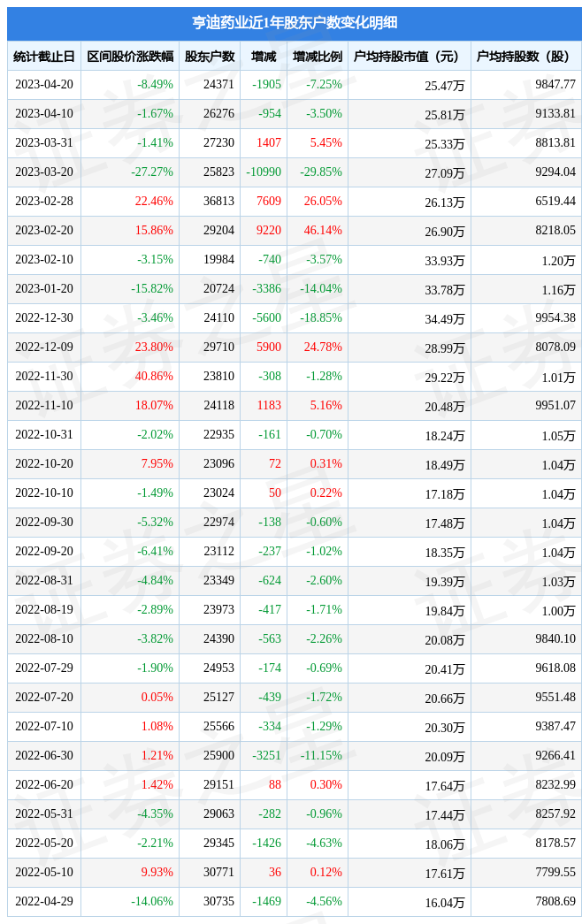
Task: Select market value 25.47万
Action: click(x=445, y=86)
